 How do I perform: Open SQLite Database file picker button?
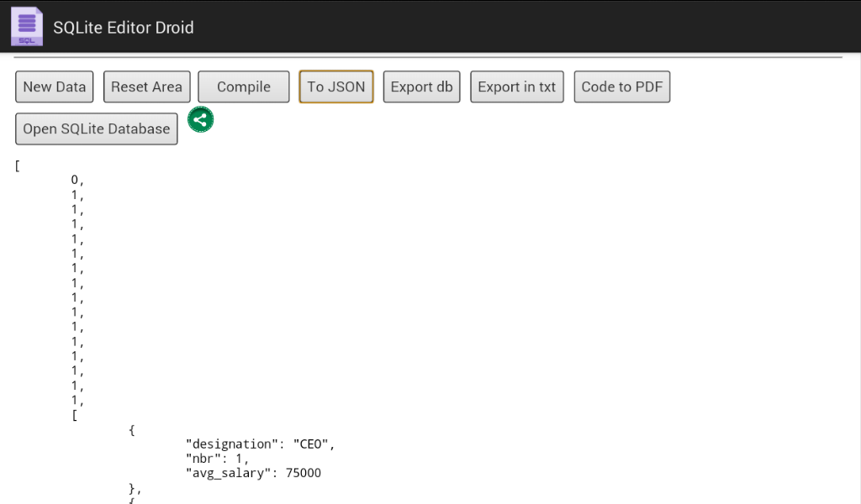click(97, 129)
